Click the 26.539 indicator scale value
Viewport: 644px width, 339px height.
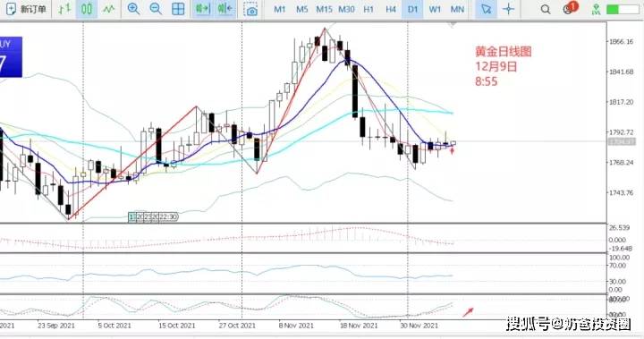click(x=619, y=228)
